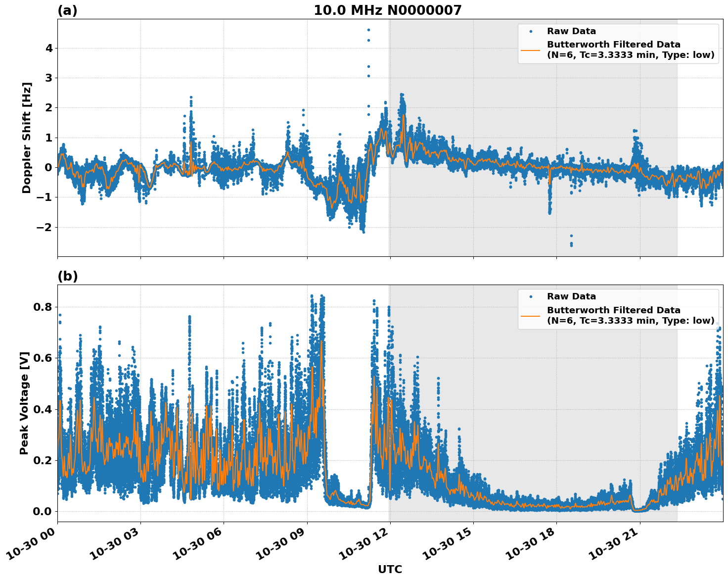Select the panel label (b)
This screenshot has width=728, height=580.
click(68, 276)
